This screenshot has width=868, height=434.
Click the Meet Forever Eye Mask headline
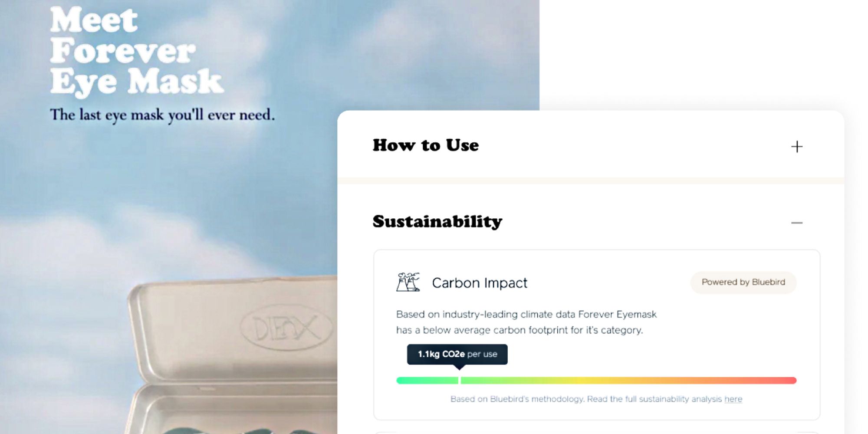coord(136,51)
